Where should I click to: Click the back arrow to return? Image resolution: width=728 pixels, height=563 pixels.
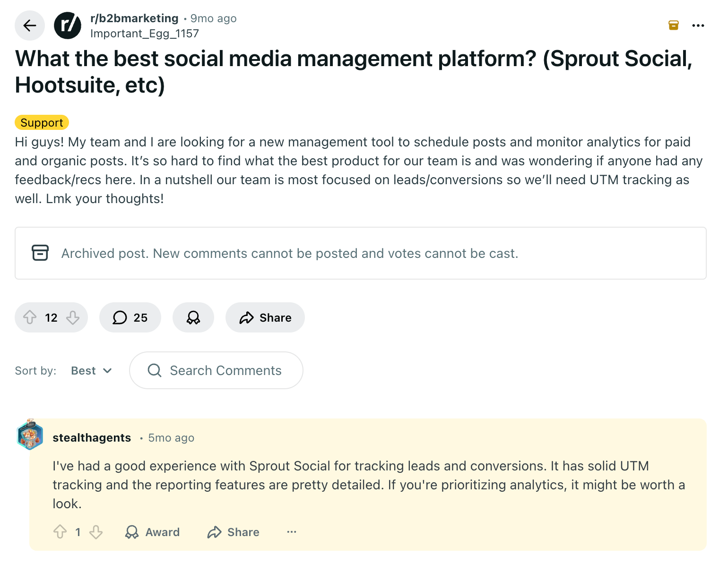click(x=29, y=26)
